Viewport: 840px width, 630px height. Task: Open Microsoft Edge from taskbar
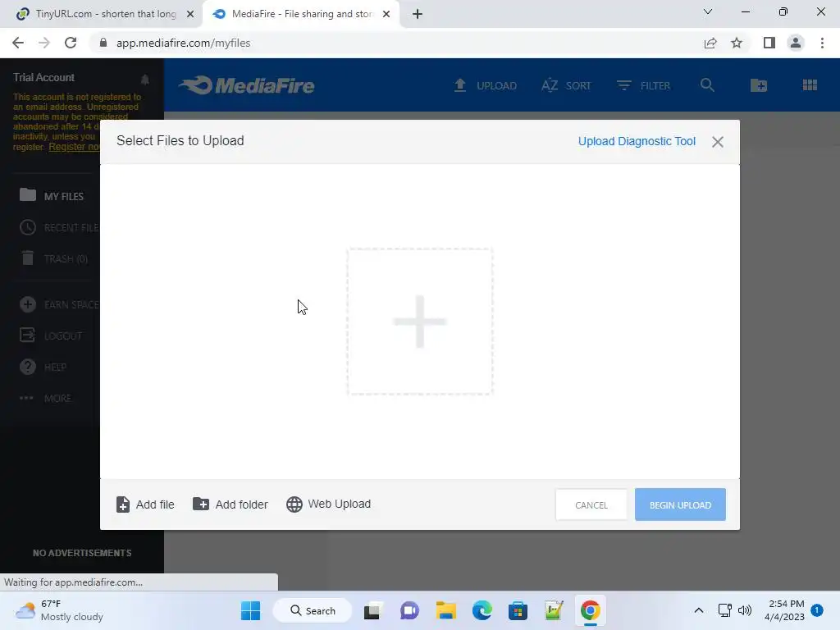482,610
